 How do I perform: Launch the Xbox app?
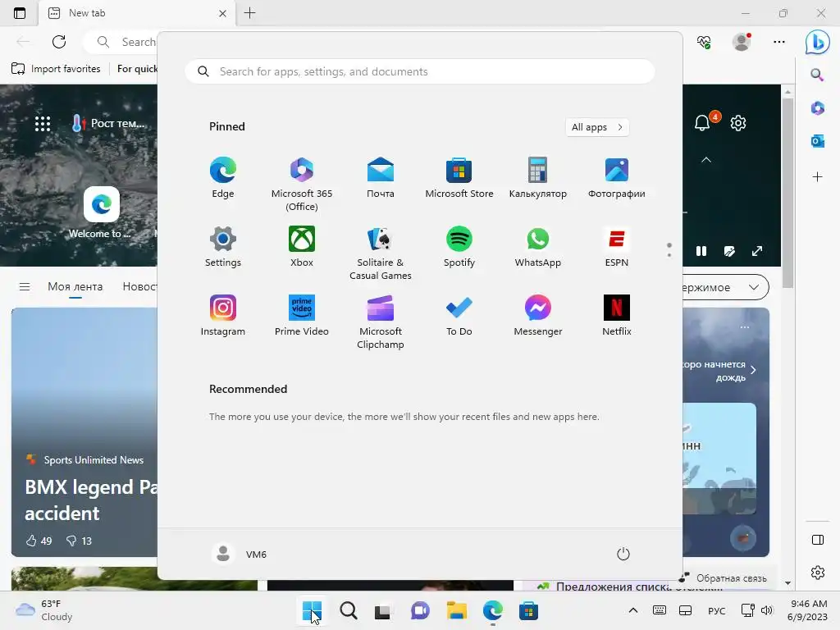point(302,247)
